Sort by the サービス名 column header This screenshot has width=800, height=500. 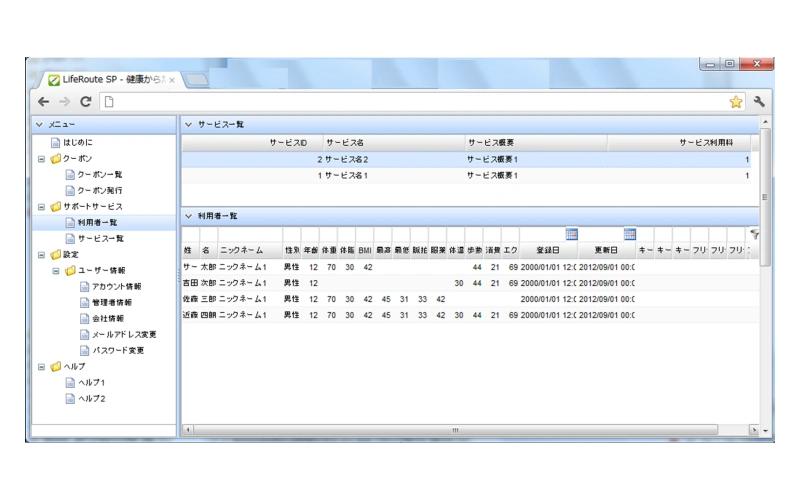pos(390,143)
